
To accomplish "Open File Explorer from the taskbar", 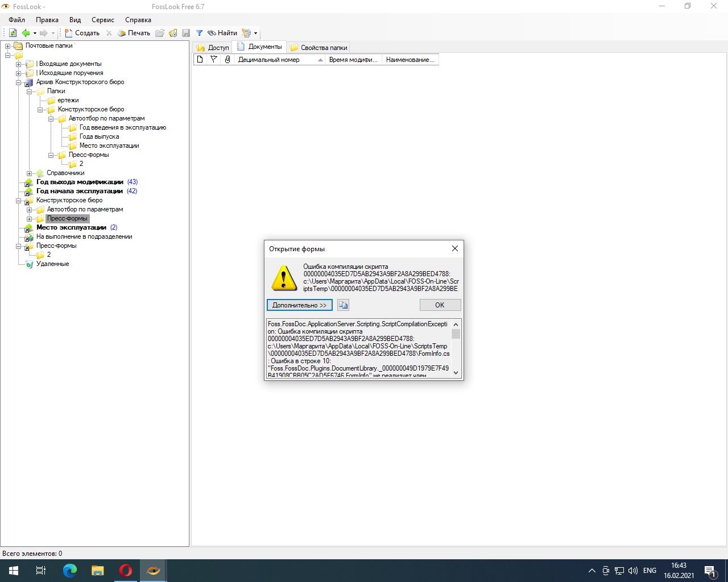I will point(98,571).
